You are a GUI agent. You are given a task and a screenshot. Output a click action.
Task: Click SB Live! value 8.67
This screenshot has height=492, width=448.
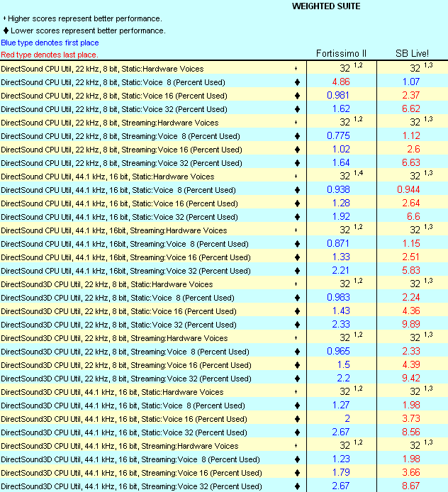pyautogui.click(x=411, y=486)
